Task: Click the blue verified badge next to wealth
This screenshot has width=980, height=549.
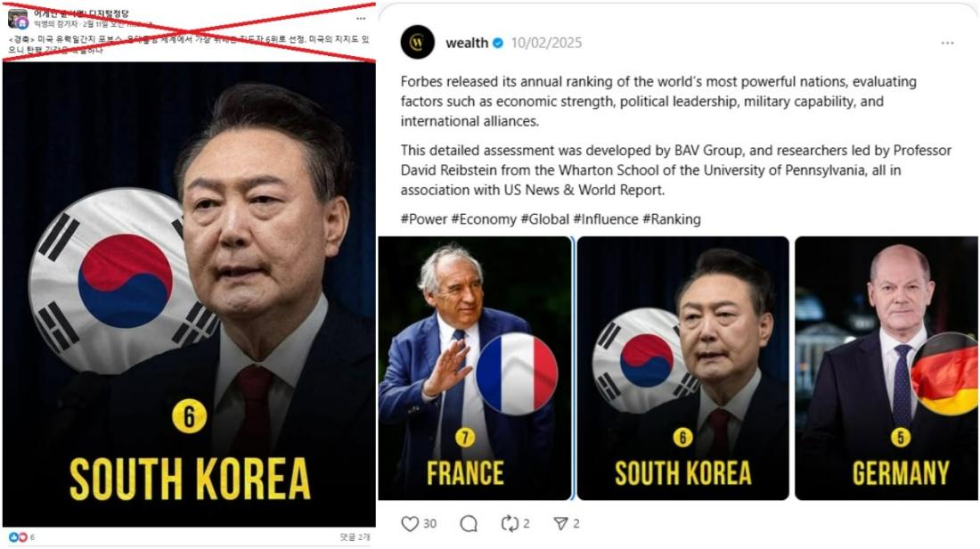Action: point(498,43)
